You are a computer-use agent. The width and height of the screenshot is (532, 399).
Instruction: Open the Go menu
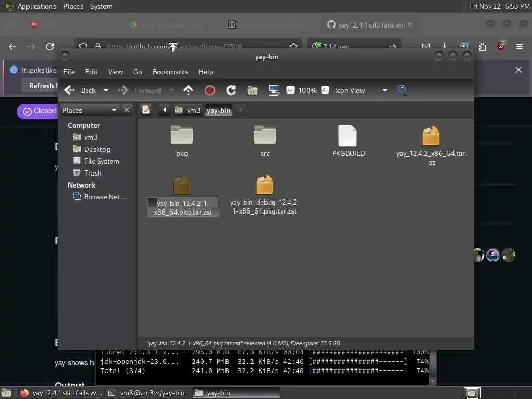[x=137, y=72]
